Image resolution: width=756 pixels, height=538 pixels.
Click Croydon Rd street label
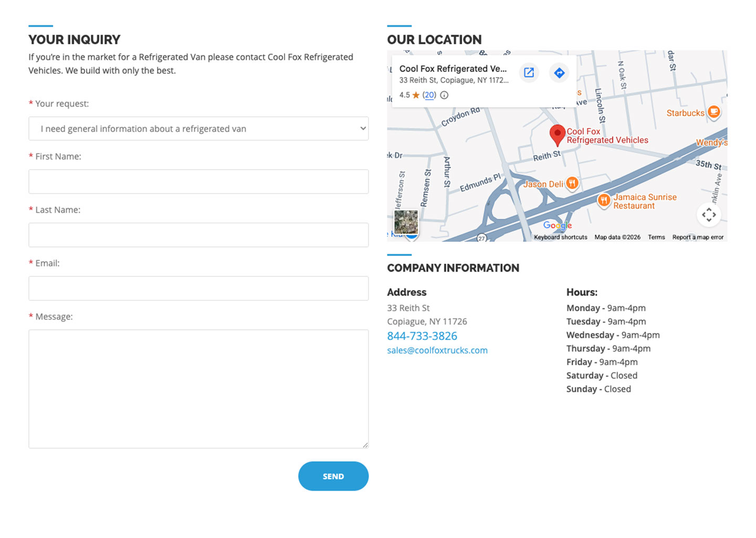coord(460,117)
